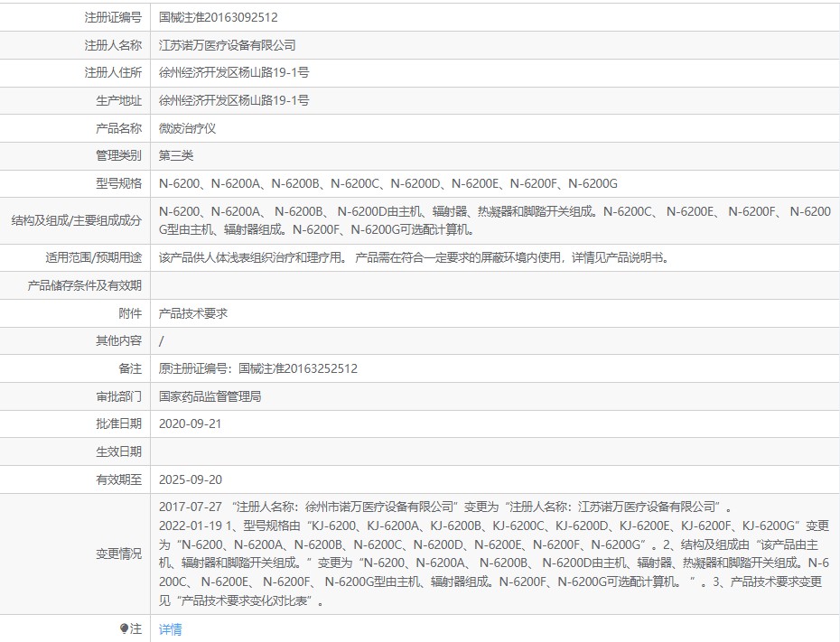Select expiry date 2025-09-20
Image resolution: width=840 pixels, height=642 pixels.
[191, 479]
